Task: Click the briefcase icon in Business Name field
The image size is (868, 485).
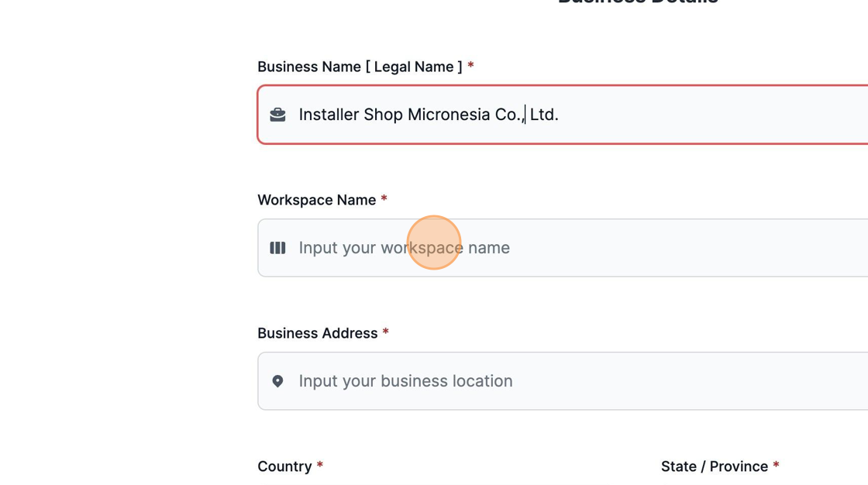Action: 278,115
